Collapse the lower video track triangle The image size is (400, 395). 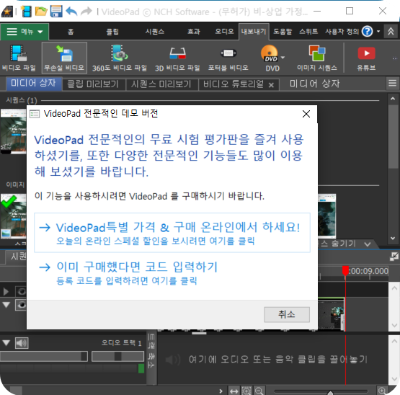(x=6, y=305)
